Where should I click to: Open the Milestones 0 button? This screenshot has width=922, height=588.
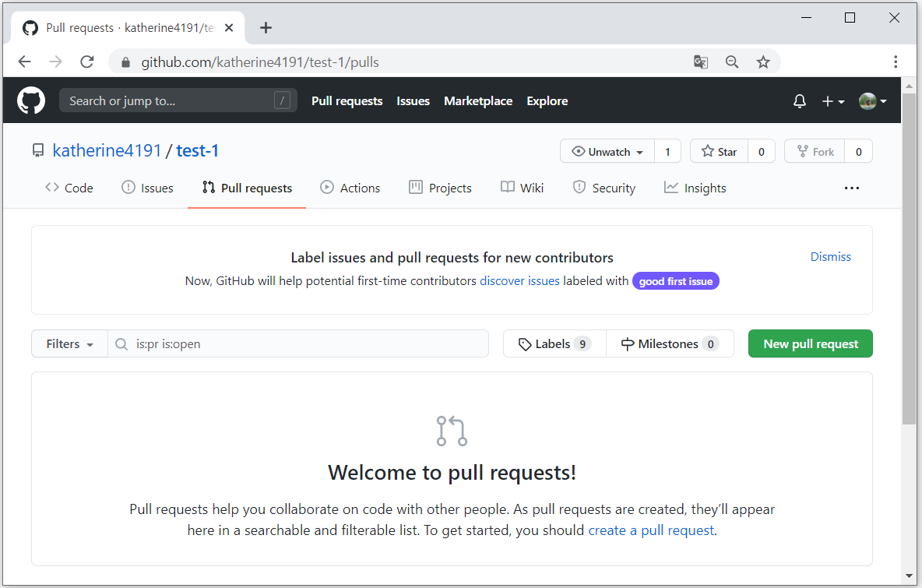(x=670, y=344)
